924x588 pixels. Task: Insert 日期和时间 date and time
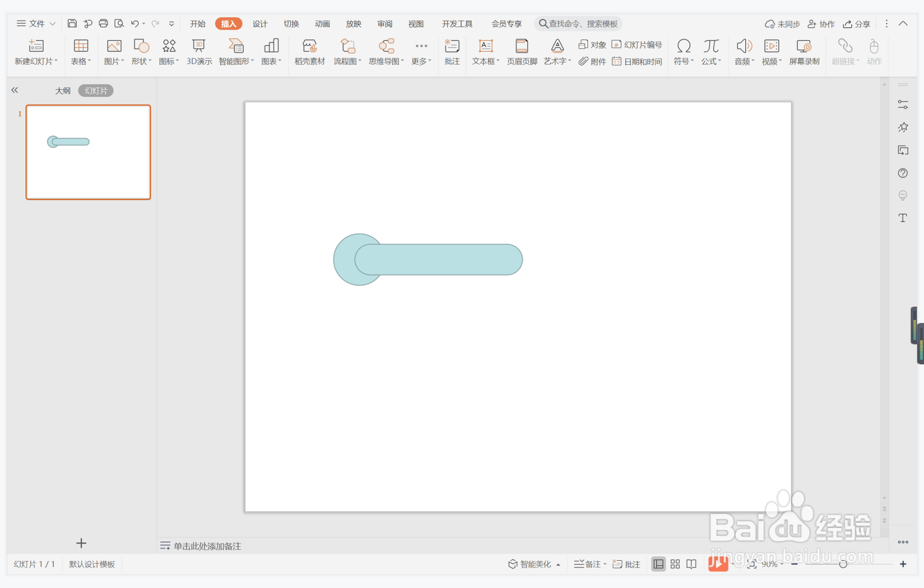(x=637, y=61)
